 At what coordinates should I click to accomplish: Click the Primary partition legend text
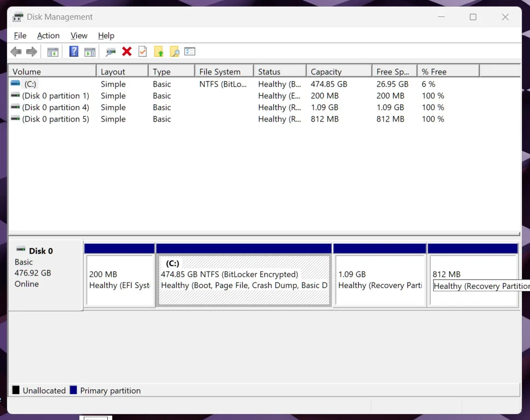coord(110,390)
